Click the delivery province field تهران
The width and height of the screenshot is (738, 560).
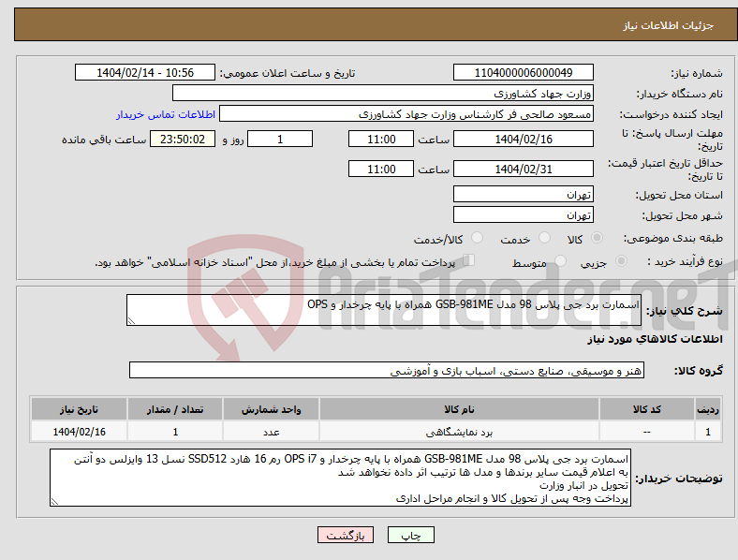click(x=523, y=194)
